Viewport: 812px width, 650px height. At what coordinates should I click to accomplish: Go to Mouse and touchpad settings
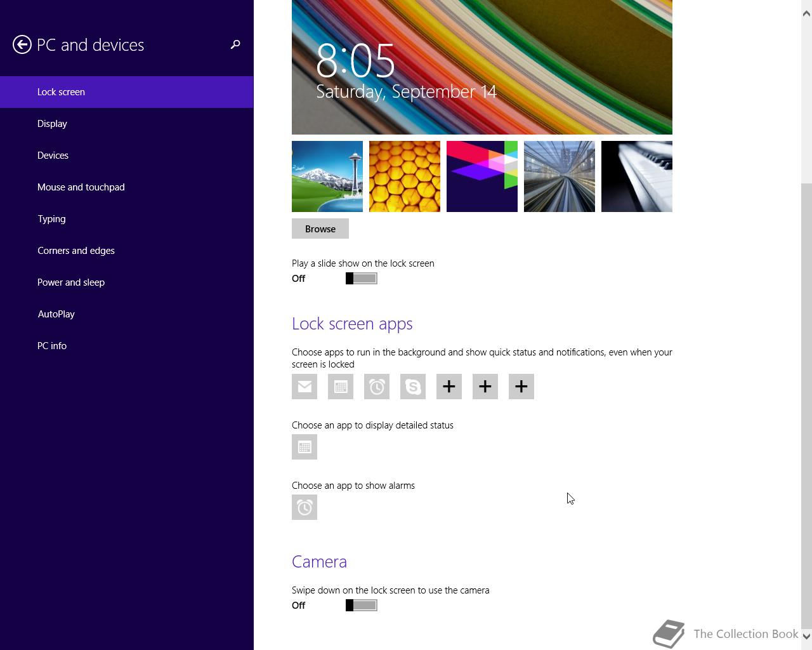pos(127,187)
